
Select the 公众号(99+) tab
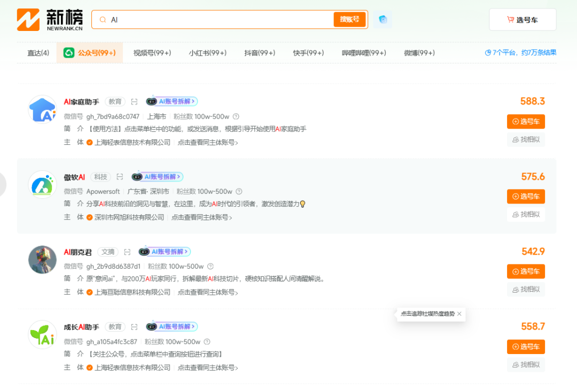point(90,53)
